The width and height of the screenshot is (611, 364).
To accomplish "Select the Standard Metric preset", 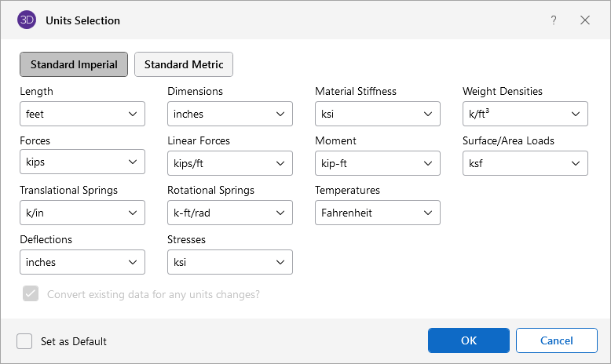I will (184, 64).
